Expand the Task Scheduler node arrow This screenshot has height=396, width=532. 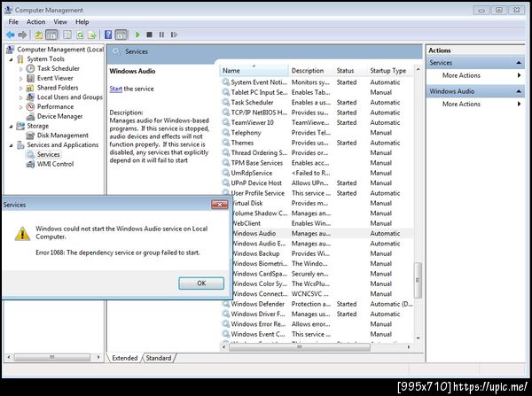tap(21, 69)
